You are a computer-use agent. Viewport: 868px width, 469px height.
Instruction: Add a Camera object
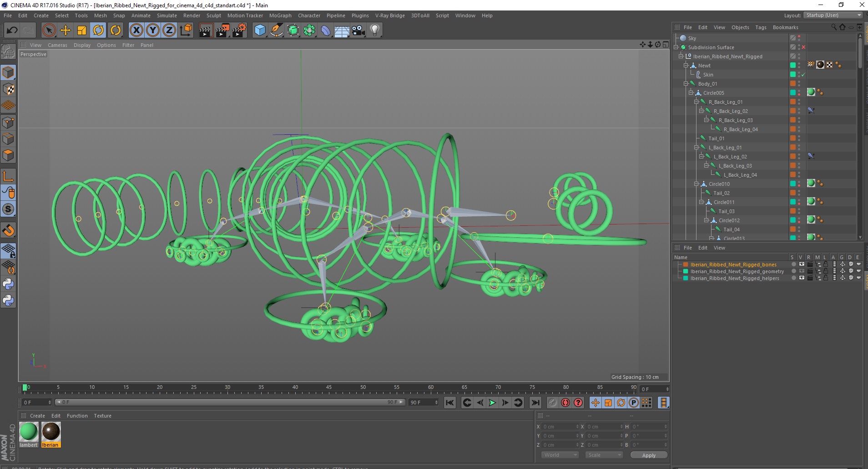pyautogui.click(x=358, y=31)
